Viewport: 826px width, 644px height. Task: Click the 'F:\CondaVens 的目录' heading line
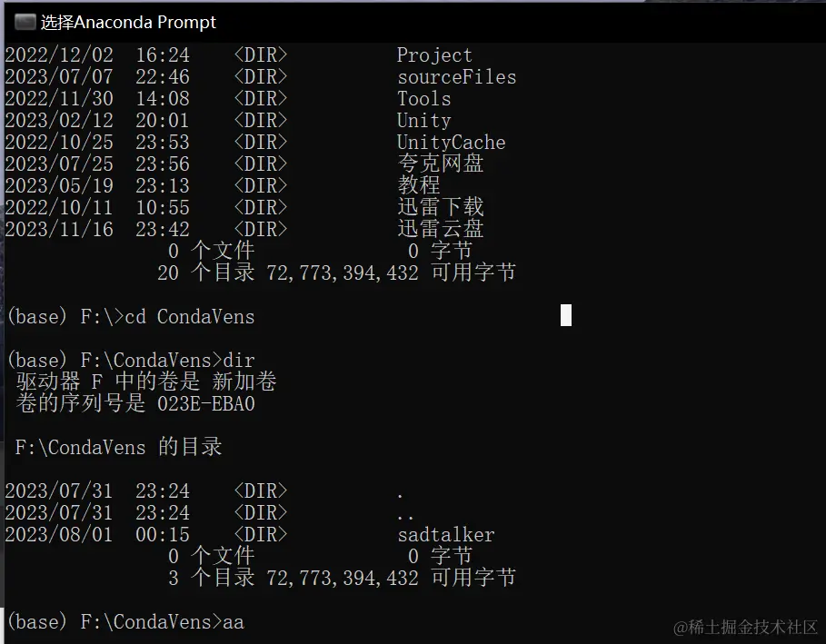pyautogui.click(x=118, y=447)
